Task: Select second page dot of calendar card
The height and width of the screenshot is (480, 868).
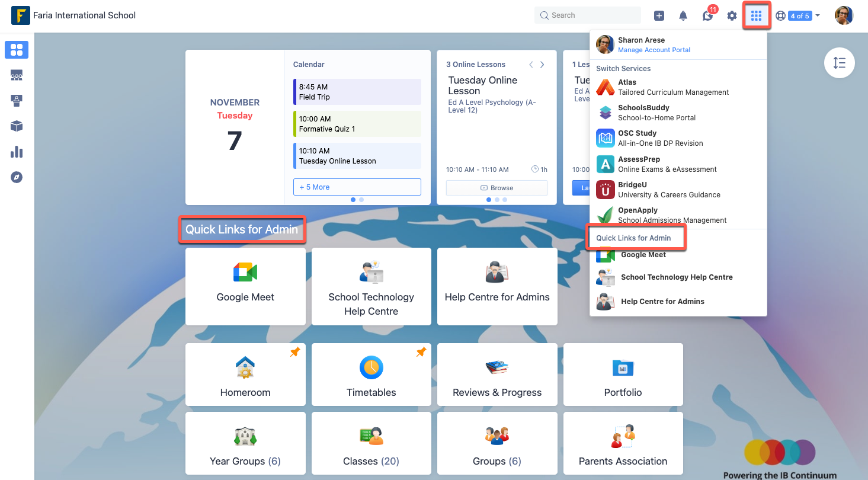Action: 361,200
